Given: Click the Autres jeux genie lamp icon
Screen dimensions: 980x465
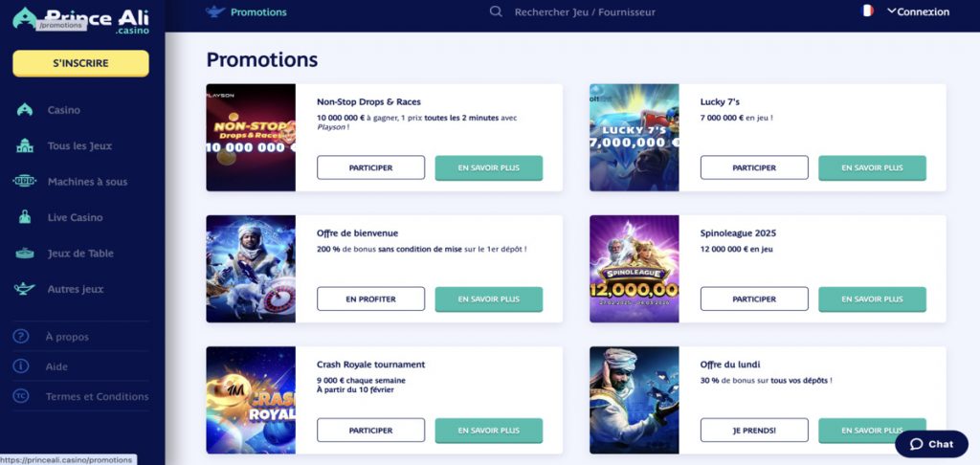Looking at the screenshot, I should tap(25, 289).
